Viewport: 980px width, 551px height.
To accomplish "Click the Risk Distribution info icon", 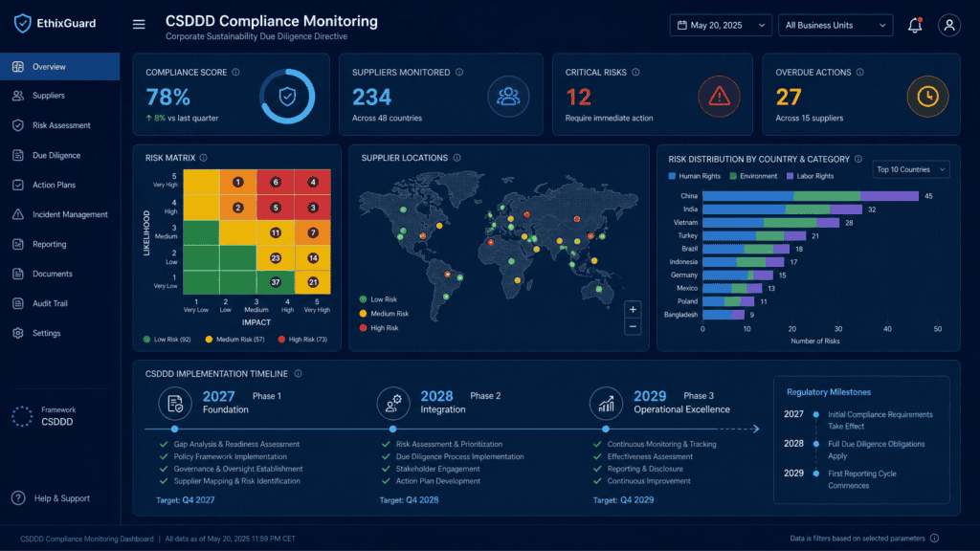I will click(858, 159).
